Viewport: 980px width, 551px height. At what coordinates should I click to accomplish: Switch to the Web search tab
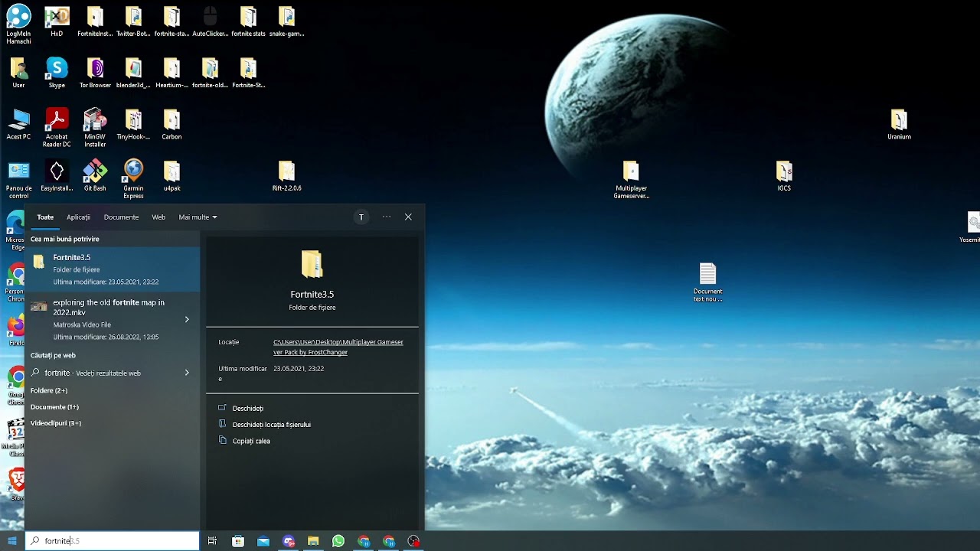click(158, 217)
